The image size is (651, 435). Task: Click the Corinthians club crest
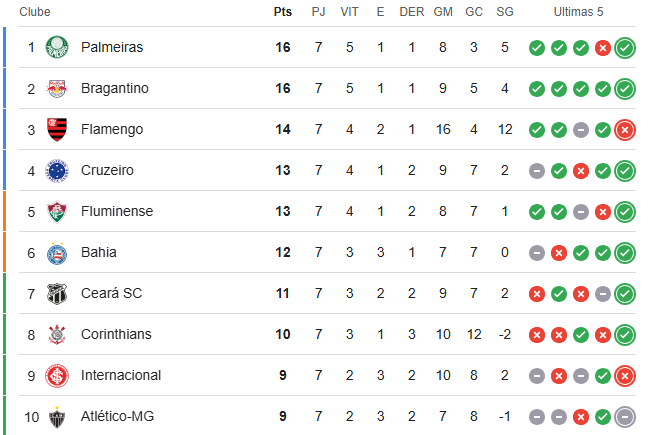click(x=57, y=335)
